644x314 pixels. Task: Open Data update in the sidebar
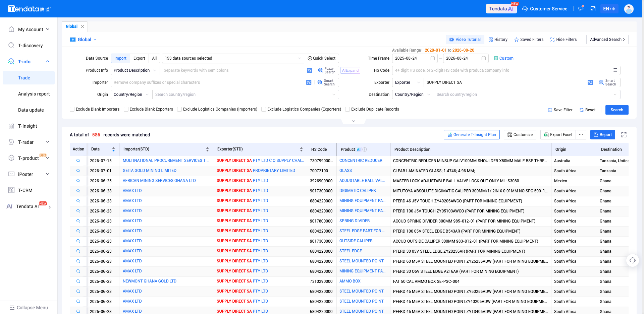tap(31, 110)
